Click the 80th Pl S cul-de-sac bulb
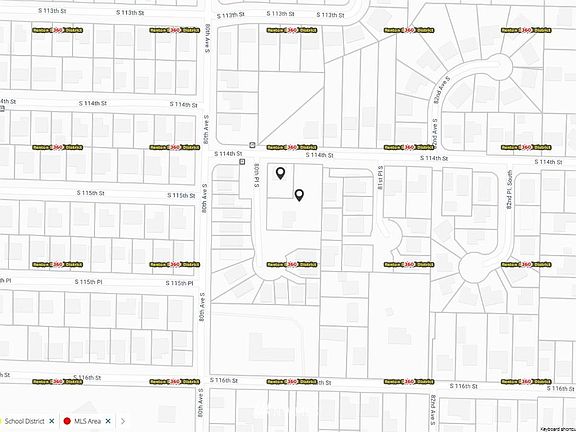This screenshot has width=576, height=432. coord(270,266)
